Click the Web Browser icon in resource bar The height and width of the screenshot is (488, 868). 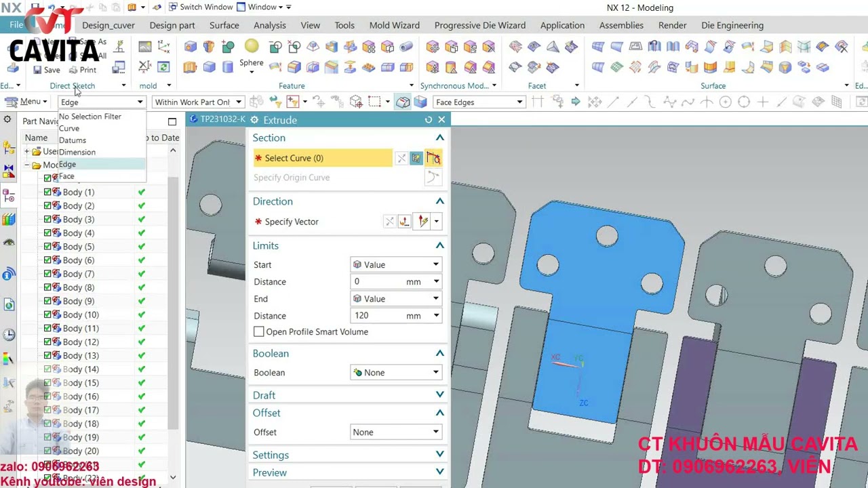coord(9,304)
